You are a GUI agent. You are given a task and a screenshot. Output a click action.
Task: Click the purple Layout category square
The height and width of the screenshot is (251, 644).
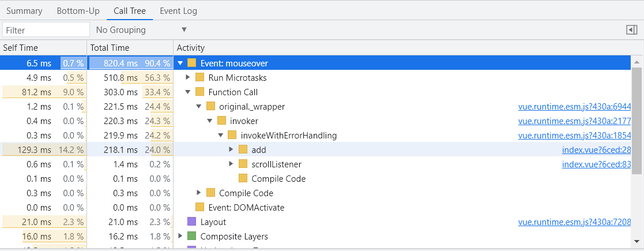192,222
